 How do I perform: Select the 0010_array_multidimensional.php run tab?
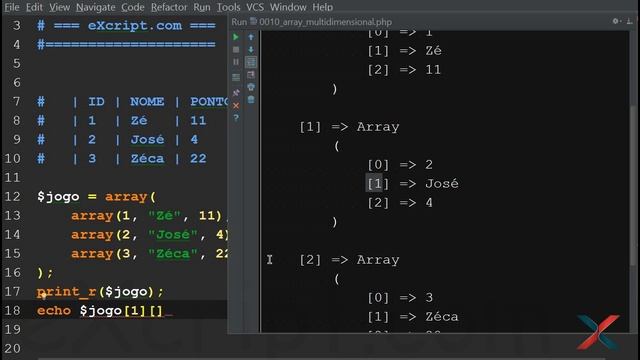[x=321, y=22]
